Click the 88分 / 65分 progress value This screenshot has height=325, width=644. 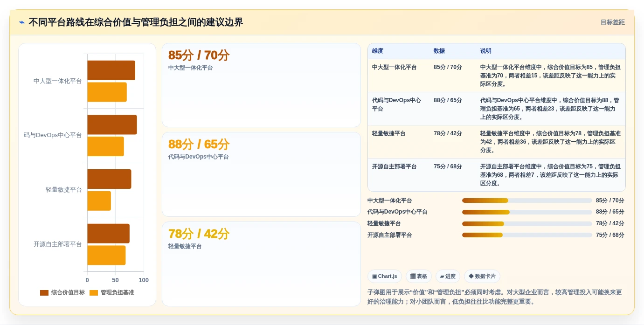coord(610,212)
